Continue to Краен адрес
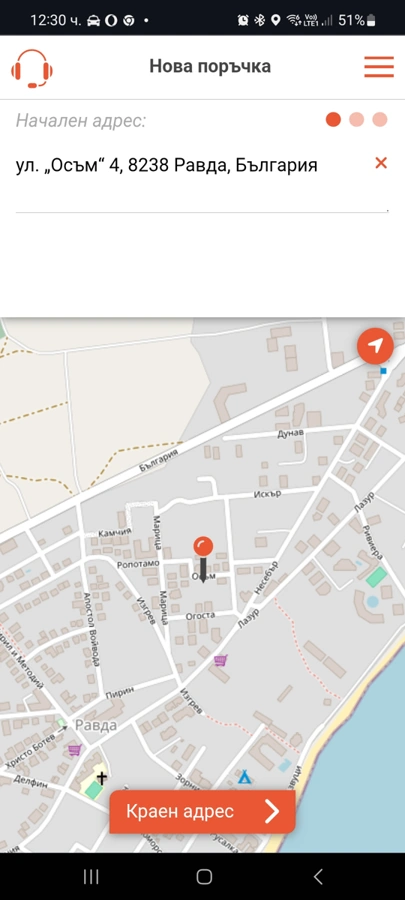405x900 pixels. [x=202, y=811]
